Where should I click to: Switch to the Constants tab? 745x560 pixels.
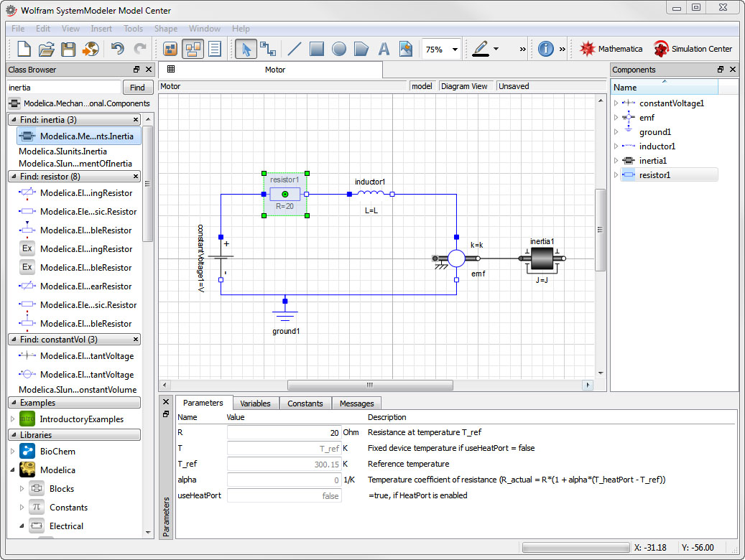305,403
